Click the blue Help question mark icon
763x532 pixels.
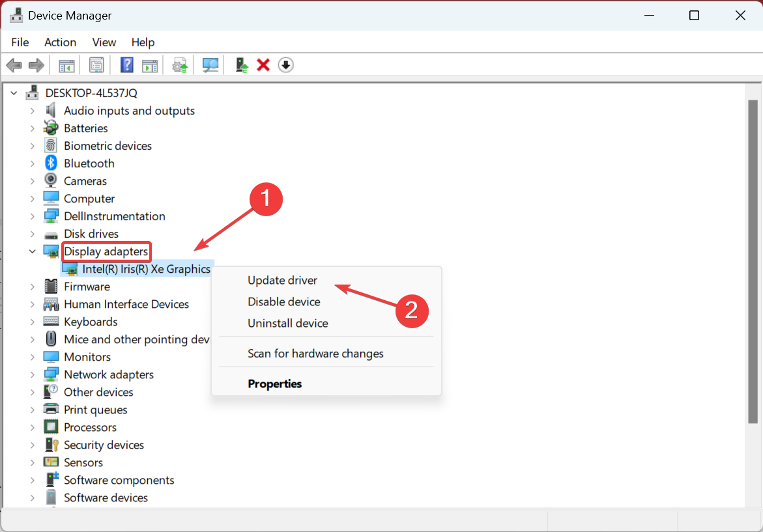(x=126, y=64)
